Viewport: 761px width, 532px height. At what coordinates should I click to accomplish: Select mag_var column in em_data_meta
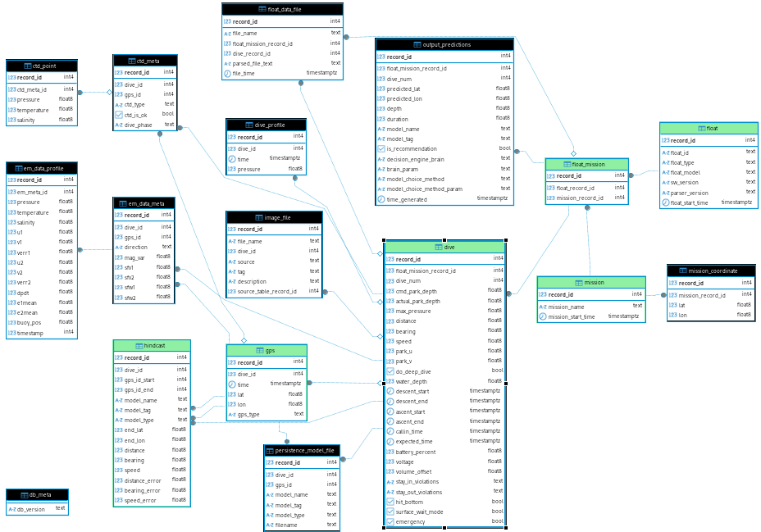click(x=144, y=257)
